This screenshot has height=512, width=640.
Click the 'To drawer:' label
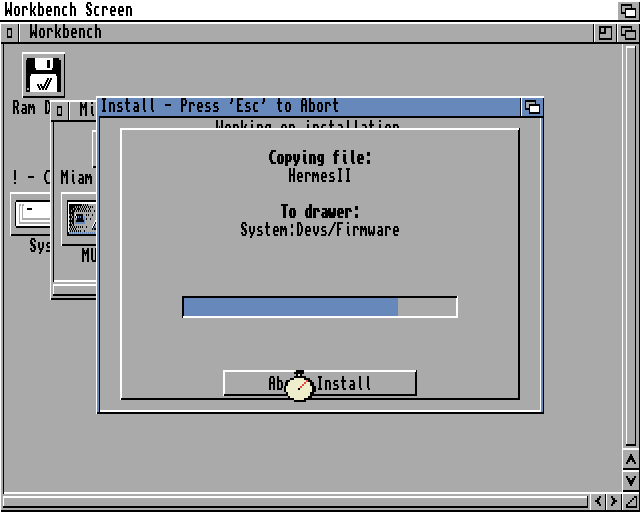pos(320,211)
